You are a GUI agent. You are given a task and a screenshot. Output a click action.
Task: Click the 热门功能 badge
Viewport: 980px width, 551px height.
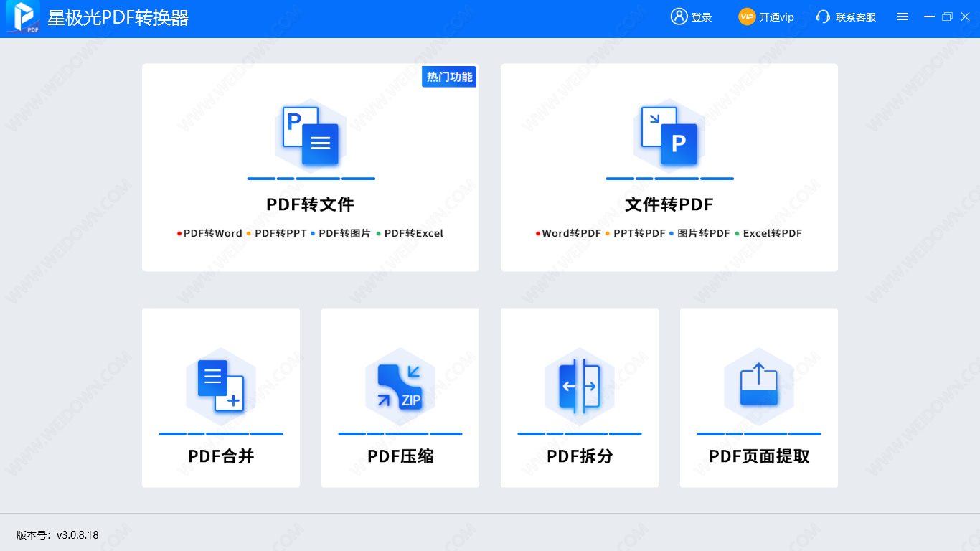point(449,77)
